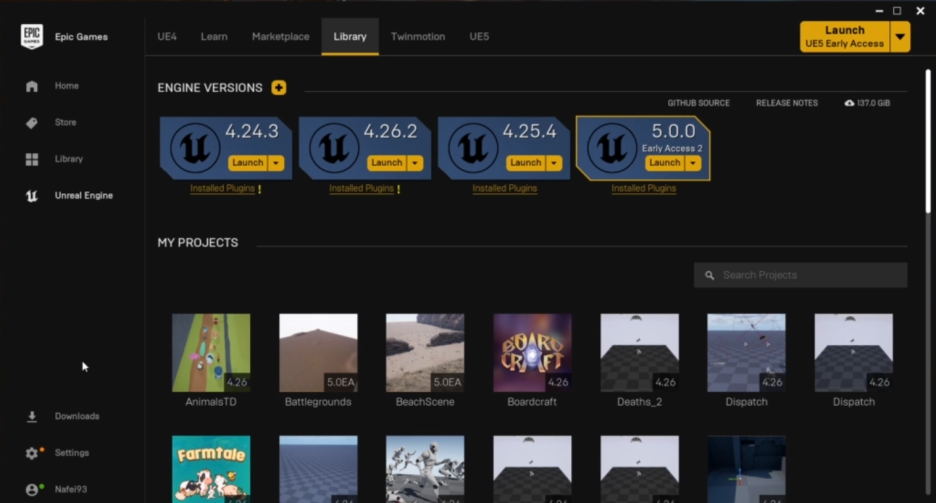Launch engine version 4.26.2

click(x=387, y=163)
